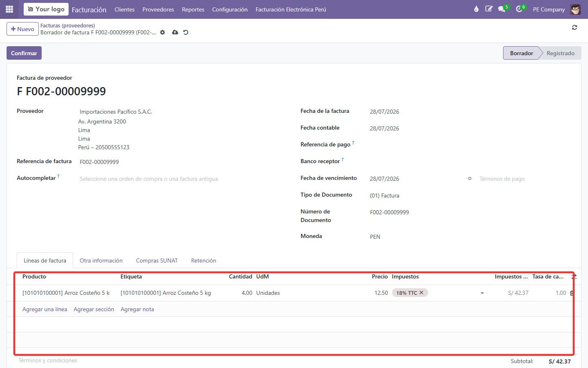Viewport: 588px width, 368px height.
Task: Edit the Fecha de vencimiento date
Action: tap(416, 179)
